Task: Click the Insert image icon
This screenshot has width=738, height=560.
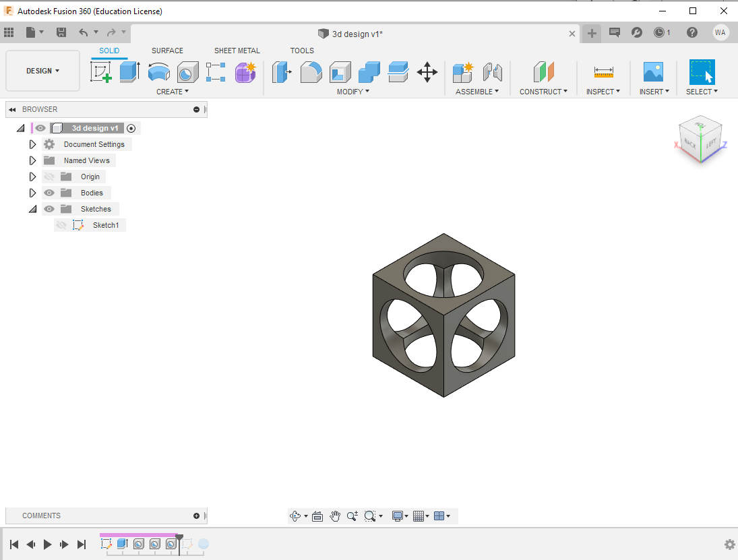Action: coord(653,71)
